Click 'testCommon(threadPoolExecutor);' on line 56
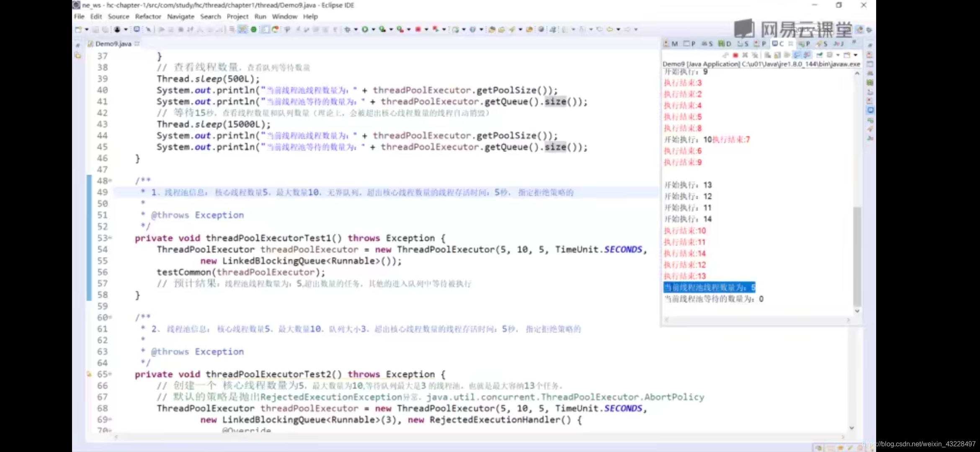This screenshot has width=980, height=452. point(241,272)
